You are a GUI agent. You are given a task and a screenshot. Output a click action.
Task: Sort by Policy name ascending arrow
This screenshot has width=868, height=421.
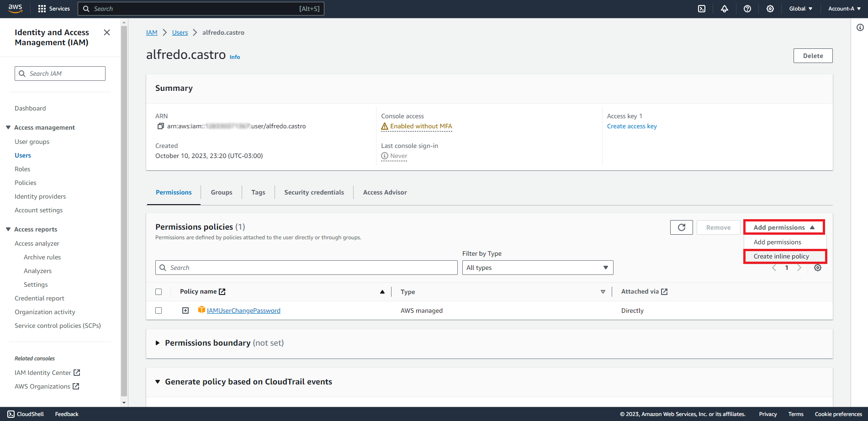point(382,292)
